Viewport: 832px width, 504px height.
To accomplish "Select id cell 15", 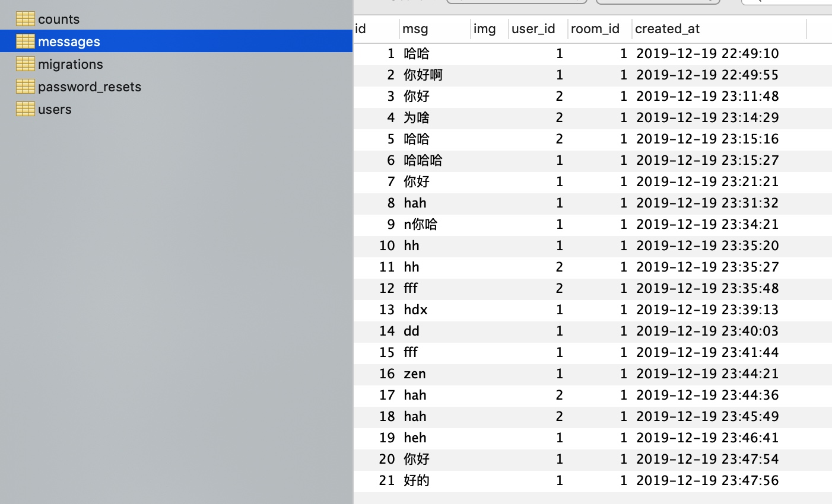I will click(x=387, y=352).
